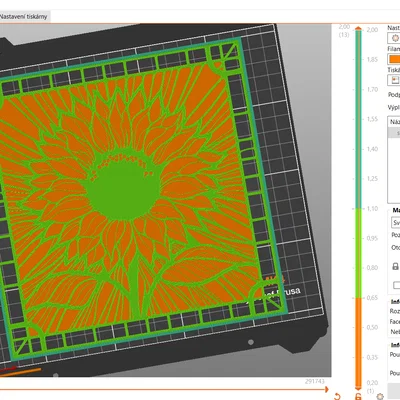The image size is (400, 400).
Task: Toggle the scale lock padlock icon
Action: coord(395,266)
